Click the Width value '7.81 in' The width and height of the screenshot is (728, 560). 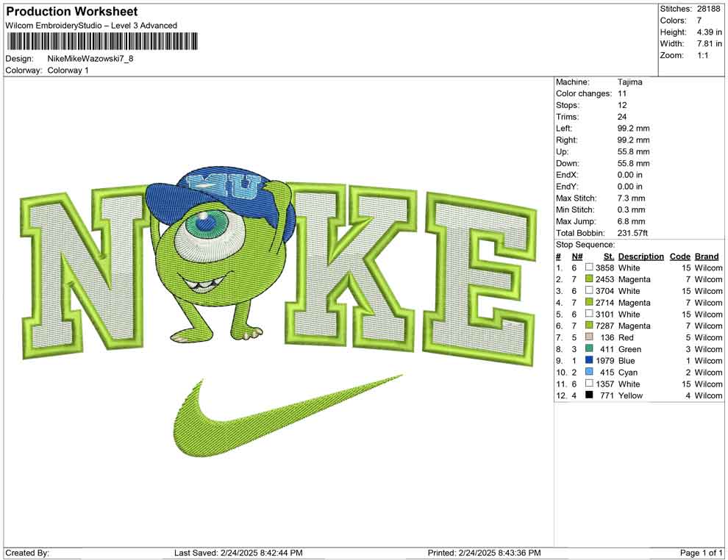coord(709,43)
